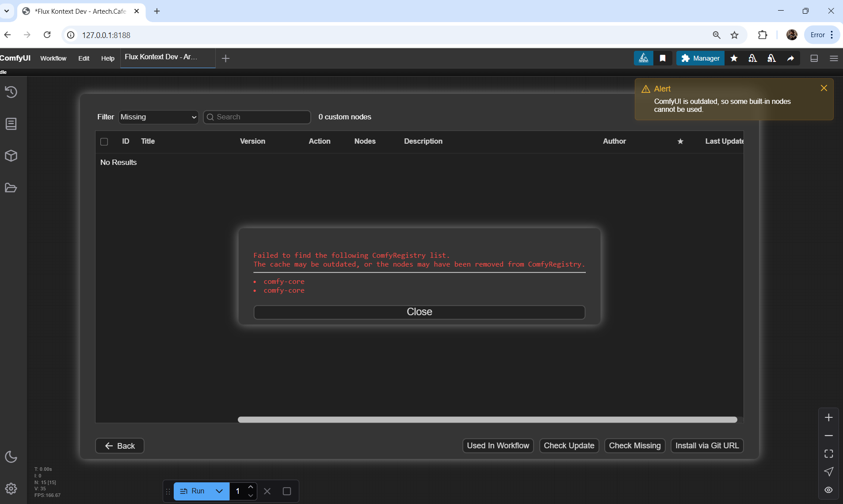Click the fit view icon on canvas controls

[828, 454]
